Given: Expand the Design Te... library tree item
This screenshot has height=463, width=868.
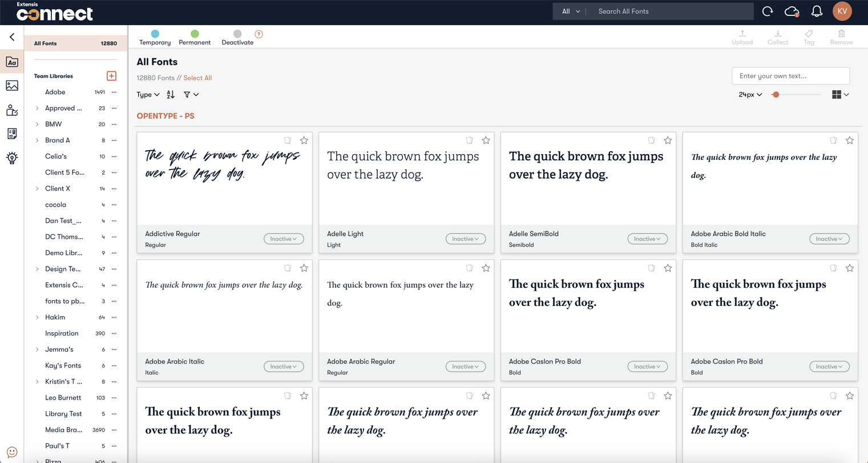Looking at the screenshot, I should coord(38,269).
